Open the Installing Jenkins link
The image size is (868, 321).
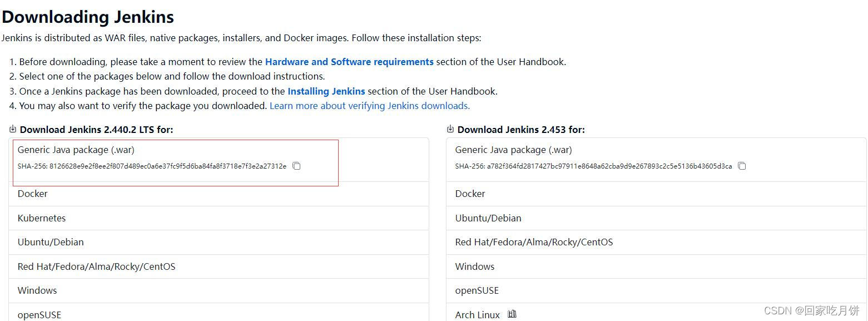click(326, 91)
